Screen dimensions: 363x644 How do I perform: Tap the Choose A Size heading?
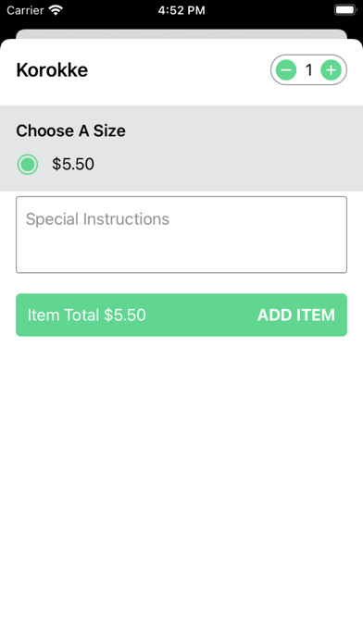tap(70, 130)
